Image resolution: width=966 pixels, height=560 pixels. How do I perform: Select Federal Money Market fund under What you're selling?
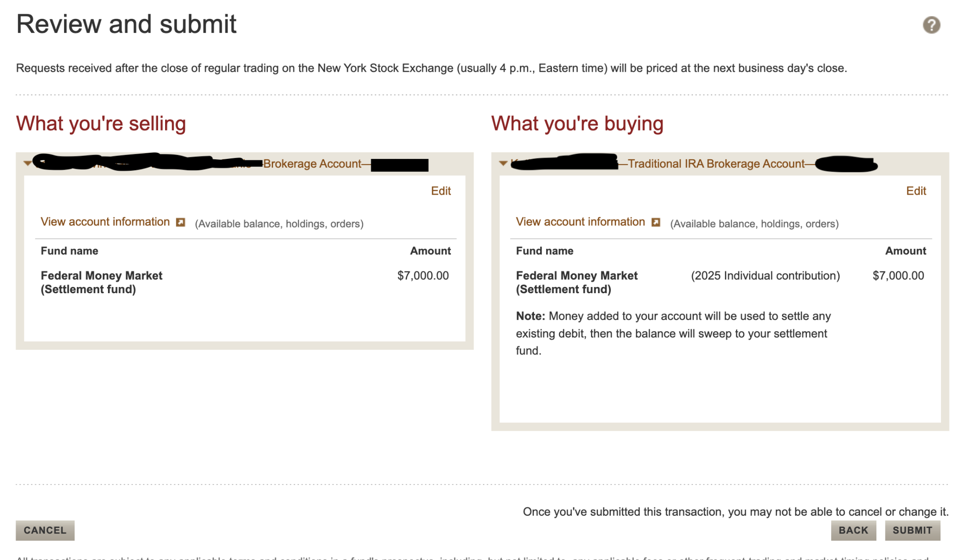101,276
